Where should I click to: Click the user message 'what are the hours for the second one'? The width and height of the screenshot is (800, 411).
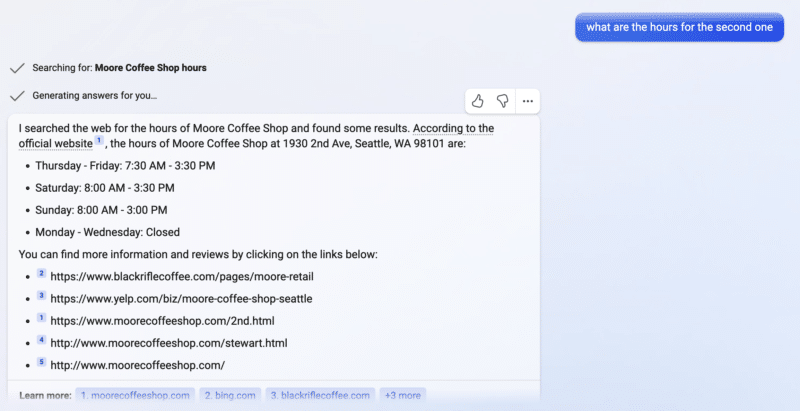click(680, 28)
